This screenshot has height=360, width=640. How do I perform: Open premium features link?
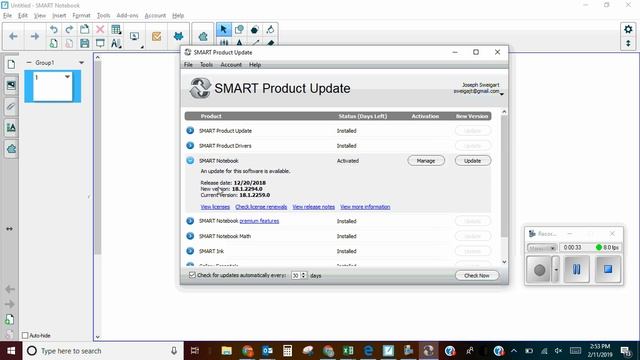(x=259, y=221)
